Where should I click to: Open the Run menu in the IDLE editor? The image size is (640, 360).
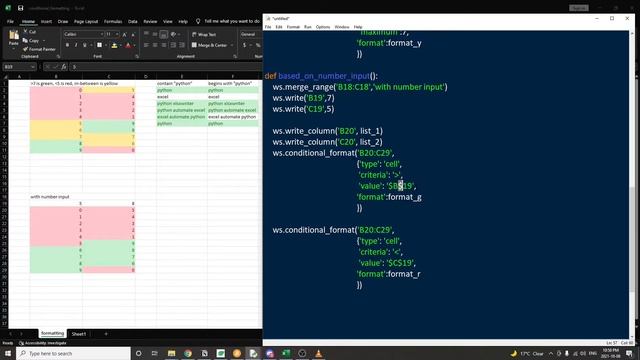[308, 27]
